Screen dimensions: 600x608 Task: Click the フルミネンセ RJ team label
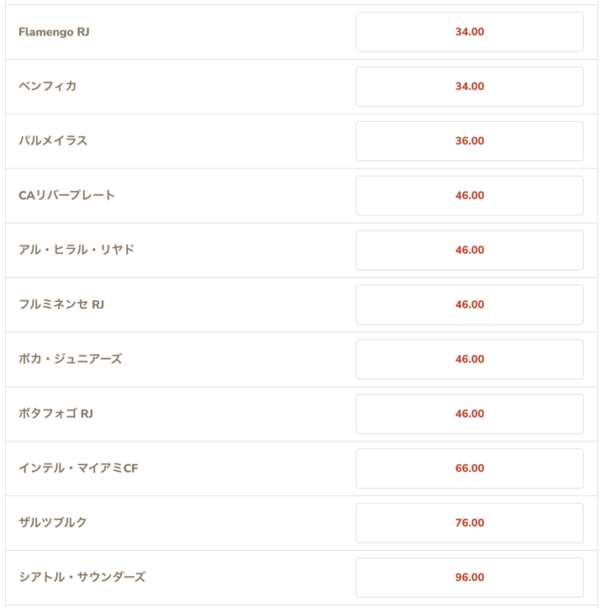(61, 304)
